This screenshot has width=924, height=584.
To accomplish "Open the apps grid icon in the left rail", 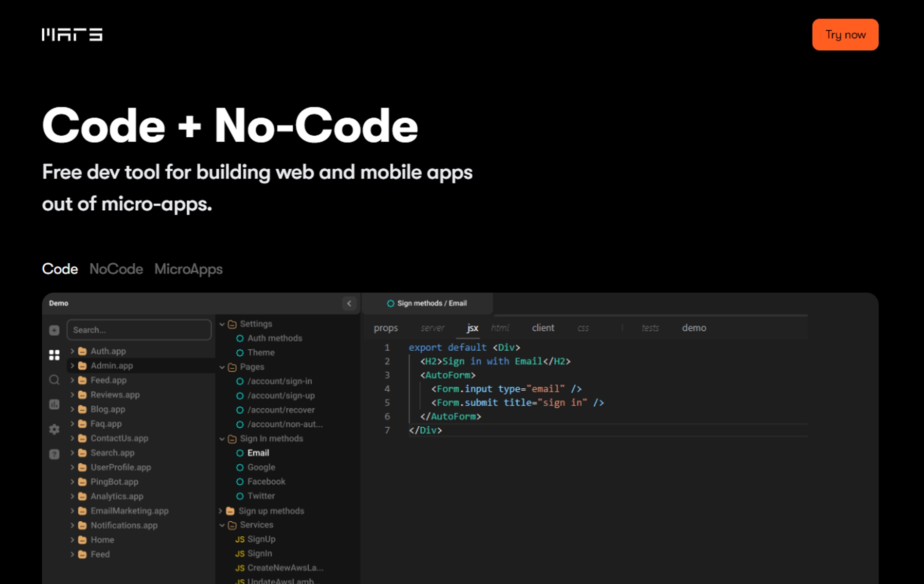I will (54, 354).
